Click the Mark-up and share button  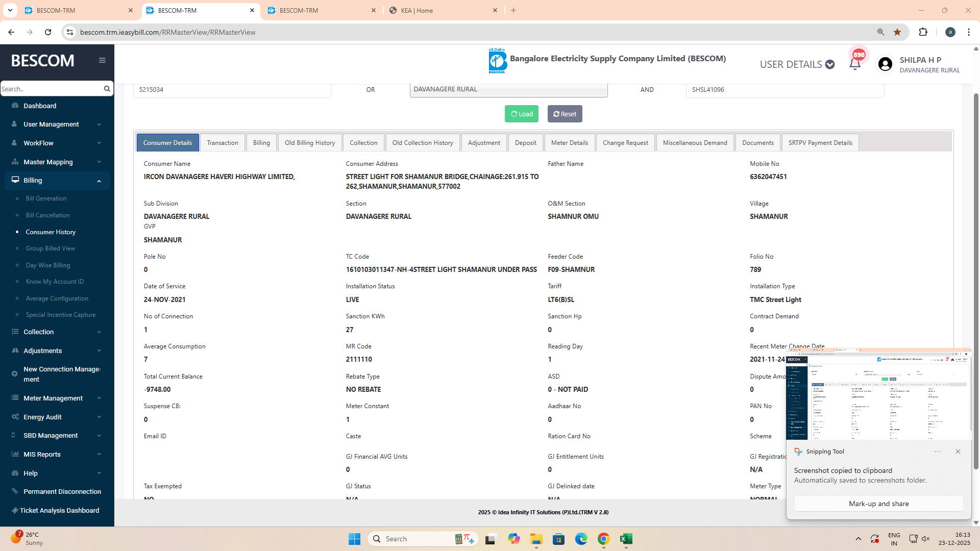878,504
